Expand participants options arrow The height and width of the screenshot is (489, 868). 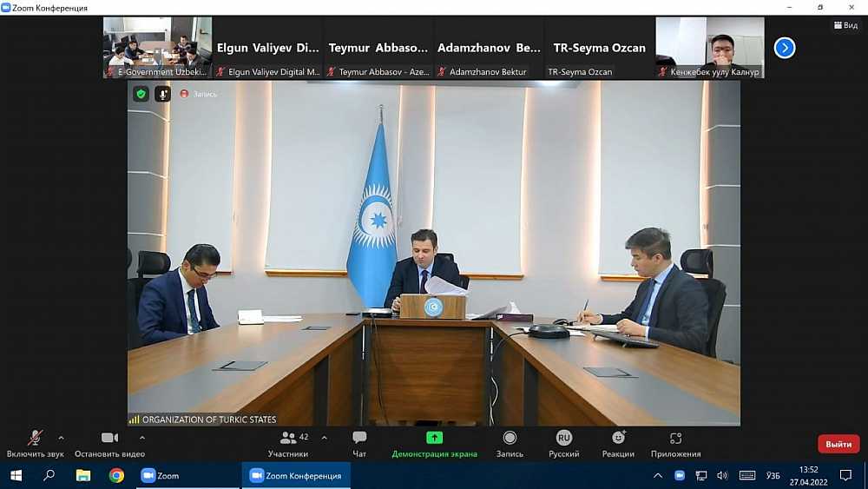click(x=325, y=438)
